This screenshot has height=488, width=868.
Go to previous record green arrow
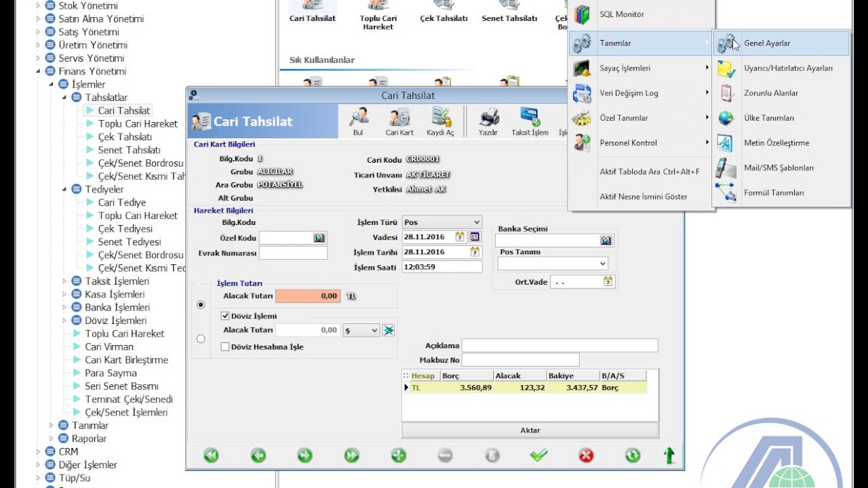click(x=258, y=455)
